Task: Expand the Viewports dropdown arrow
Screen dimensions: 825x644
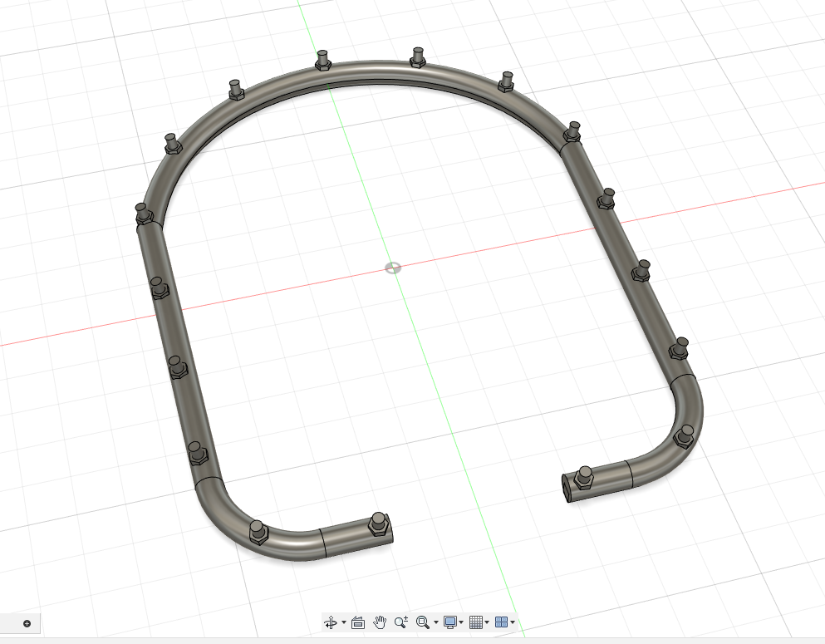Action: click(x=513, y=622)
